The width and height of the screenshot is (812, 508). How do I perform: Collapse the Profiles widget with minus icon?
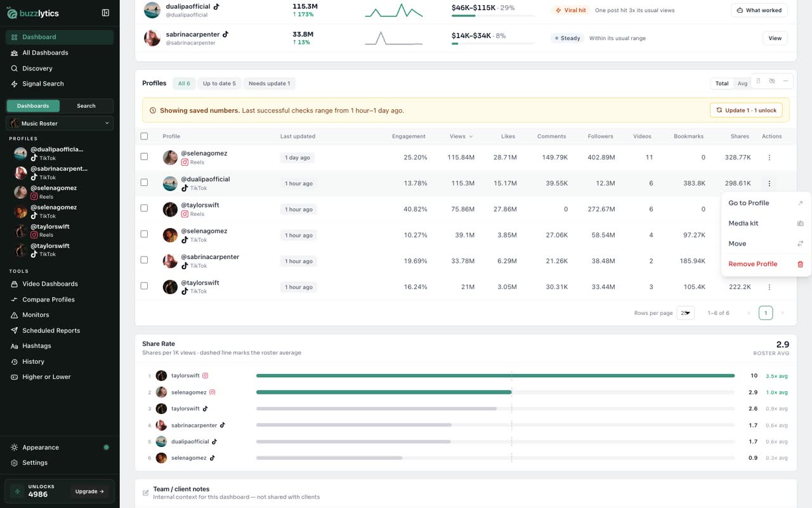(x=786, y=81)
